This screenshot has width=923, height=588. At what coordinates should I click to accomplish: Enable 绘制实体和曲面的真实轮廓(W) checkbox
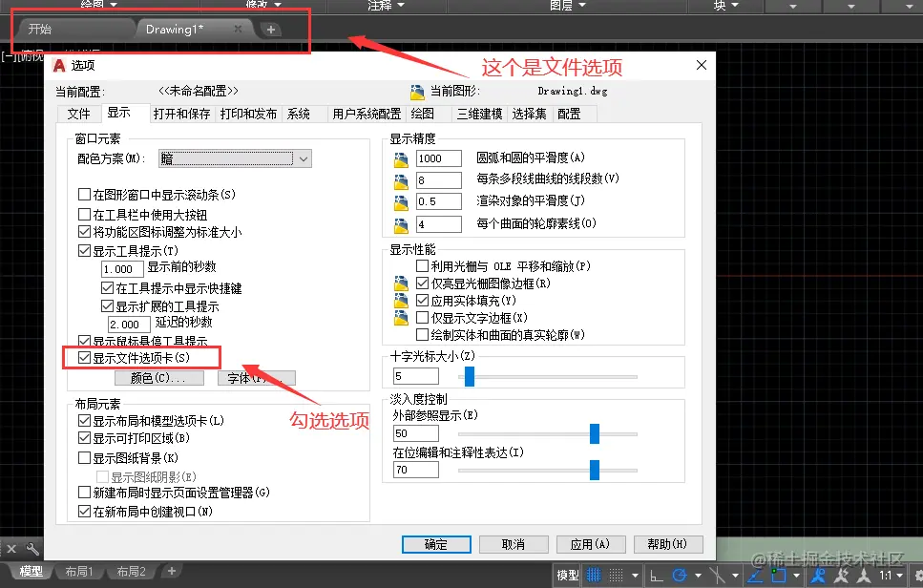tap(422, 335)
